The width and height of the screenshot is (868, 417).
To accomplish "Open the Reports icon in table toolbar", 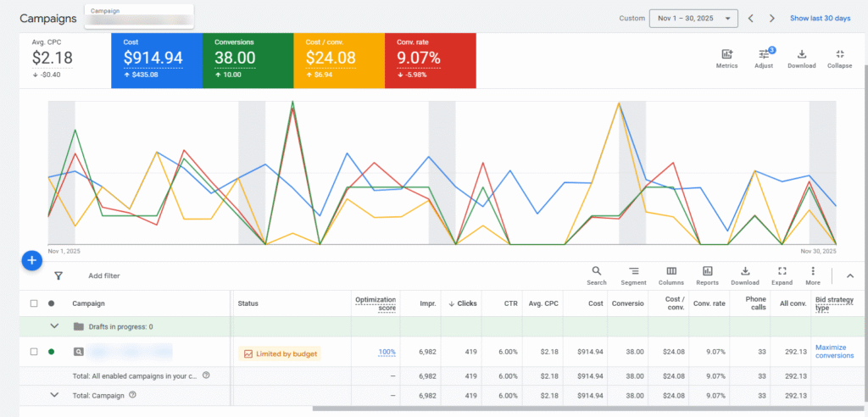I will pyautogui.click(x=707, y=271).
